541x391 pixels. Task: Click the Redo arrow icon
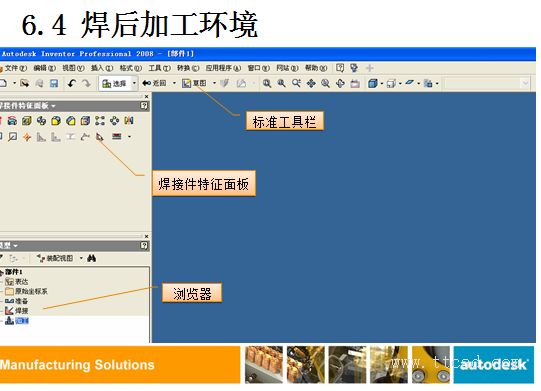[86, 83]
